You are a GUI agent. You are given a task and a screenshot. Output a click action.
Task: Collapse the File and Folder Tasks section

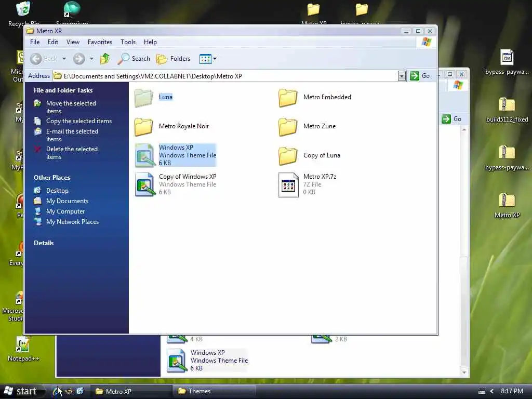coord(63,90)
